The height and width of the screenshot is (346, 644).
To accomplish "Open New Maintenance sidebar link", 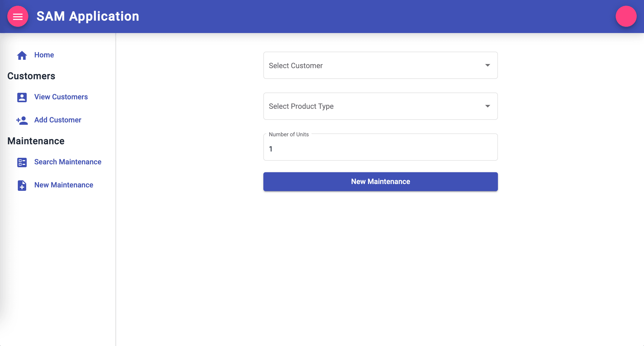I will click(63, 185).
